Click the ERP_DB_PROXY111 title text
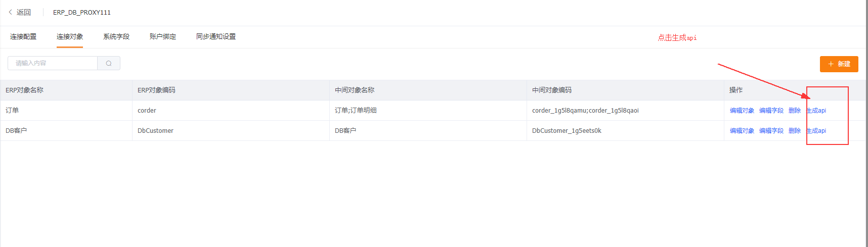 point(82,13)
